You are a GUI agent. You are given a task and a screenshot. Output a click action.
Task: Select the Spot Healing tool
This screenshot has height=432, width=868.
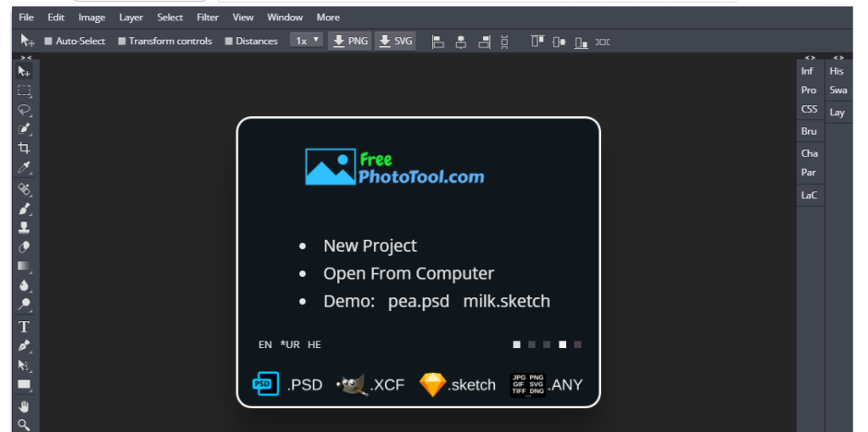[24, 190]
